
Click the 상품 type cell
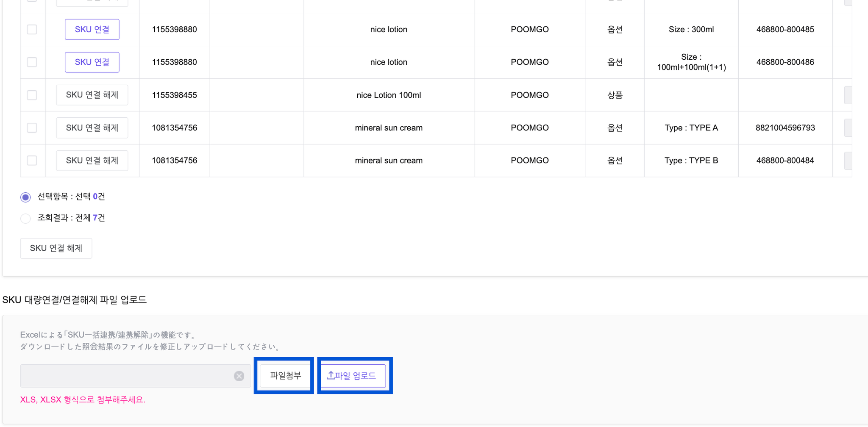[x=615, y=95]
